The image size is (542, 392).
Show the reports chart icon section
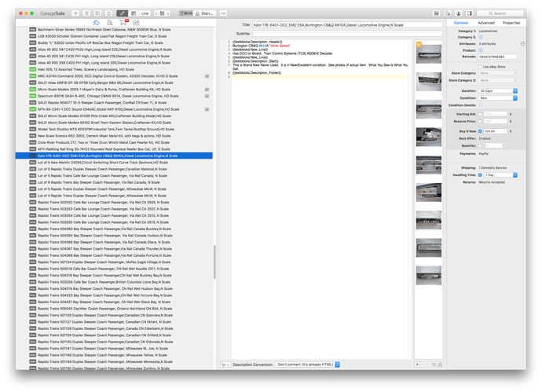136,23
